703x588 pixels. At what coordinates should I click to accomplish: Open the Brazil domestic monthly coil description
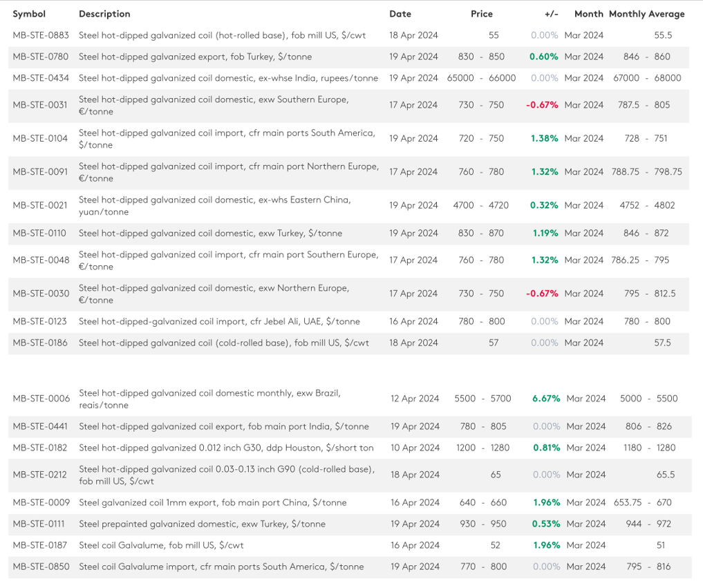[209, 399]
